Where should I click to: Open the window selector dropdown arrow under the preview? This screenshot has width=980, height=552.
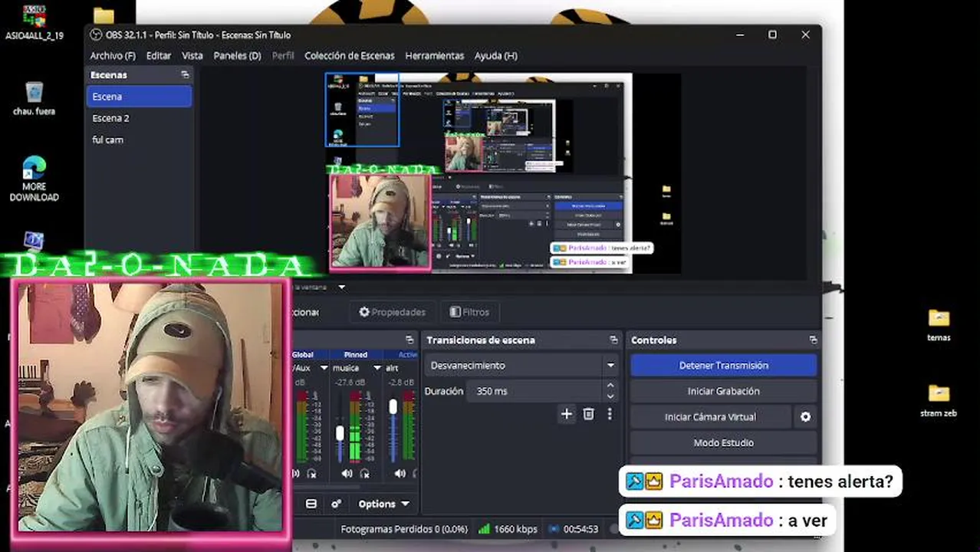[x=342, y=287]
